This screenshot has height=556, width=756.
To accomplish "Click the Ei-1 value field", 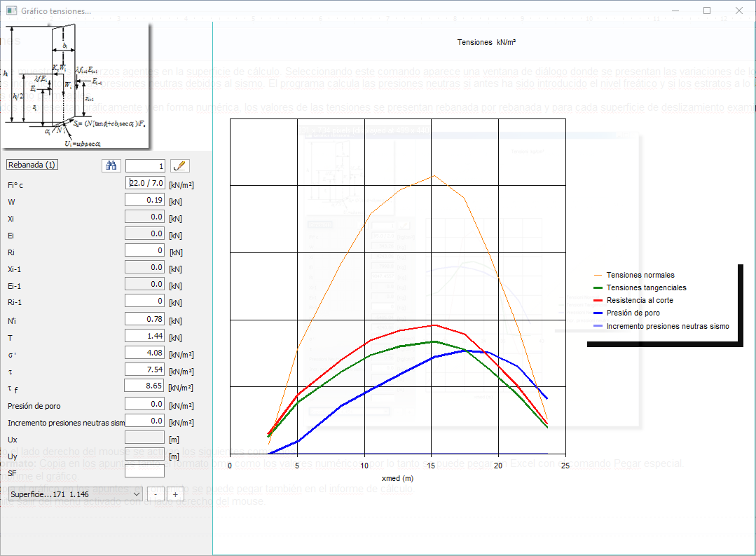I will click(144, 284).
